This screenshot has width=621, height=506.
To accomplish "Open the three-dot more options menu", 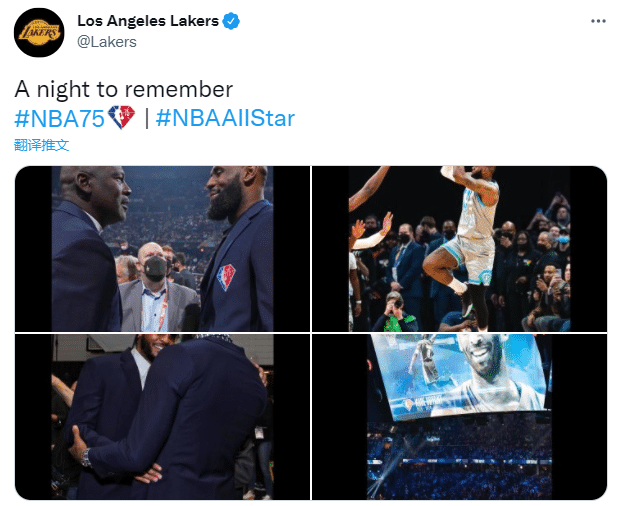I will pyautogui.click(x=598, y=21).
